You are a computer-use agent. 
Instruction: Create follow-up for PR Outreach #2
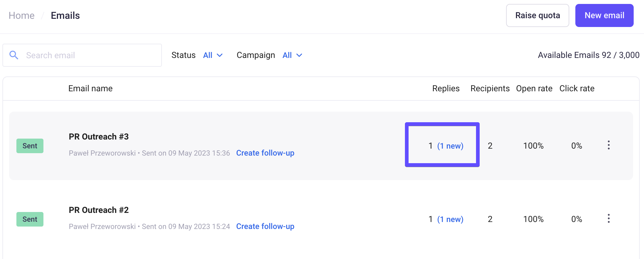tap(265, 227)
